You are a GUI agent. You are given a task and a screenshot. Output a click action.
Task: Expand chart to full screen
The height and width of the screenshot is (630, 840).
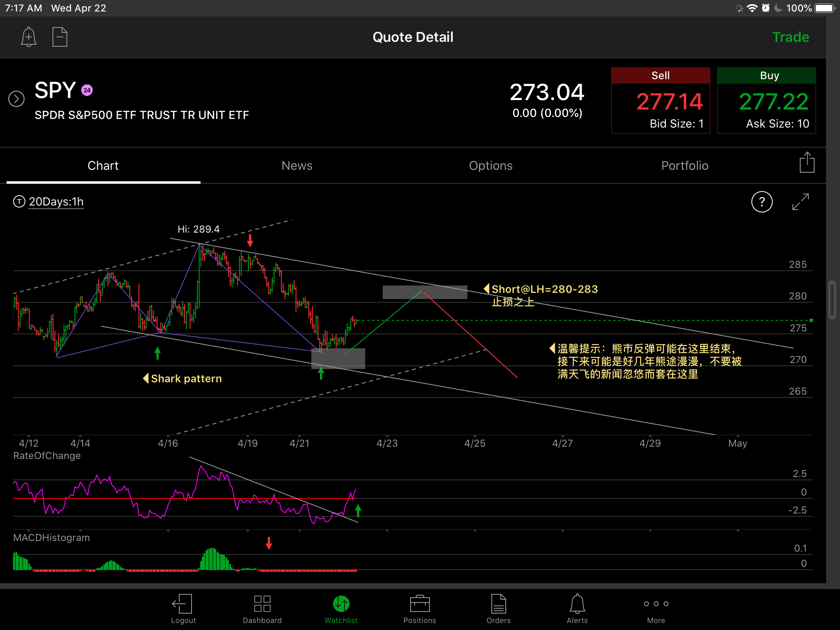(x=800, y=202)
